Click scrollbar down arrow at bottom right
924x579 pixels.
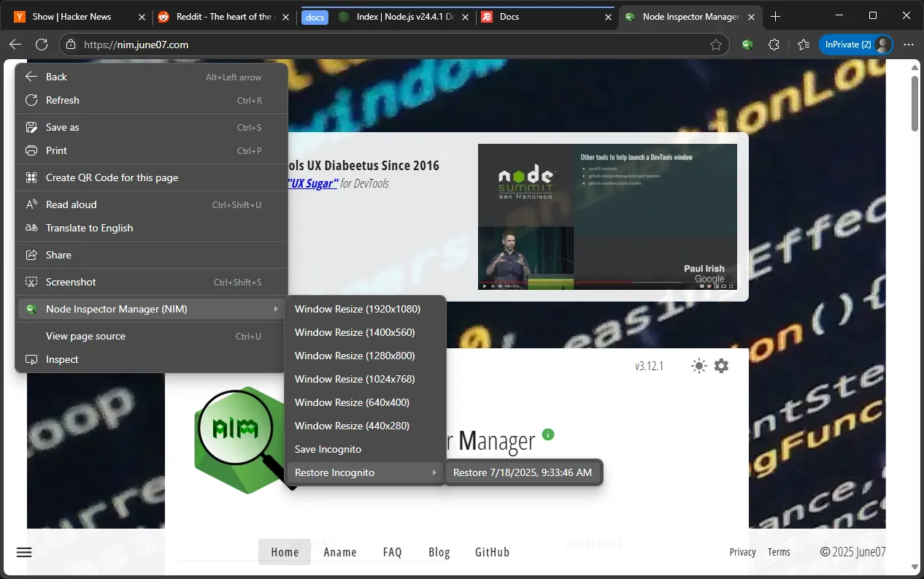(x=915, y=567)
